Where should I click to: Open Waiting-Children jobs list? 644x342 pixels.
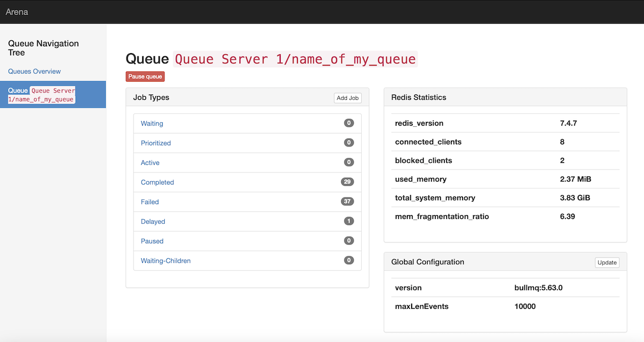tap(166, 261)
